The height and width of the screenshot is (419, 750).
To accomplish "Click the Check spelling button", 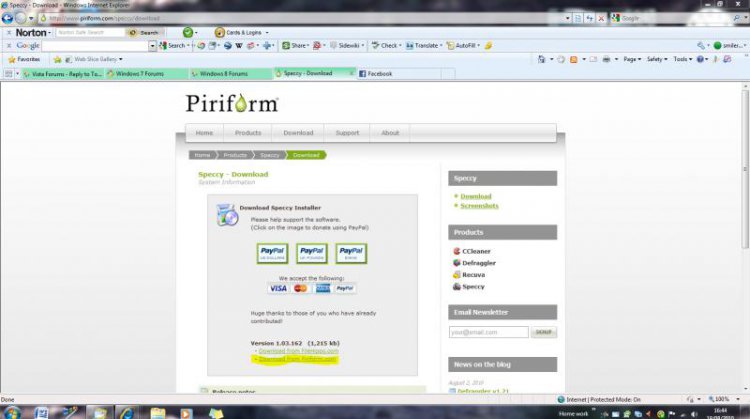I will (x=386, y=45).
